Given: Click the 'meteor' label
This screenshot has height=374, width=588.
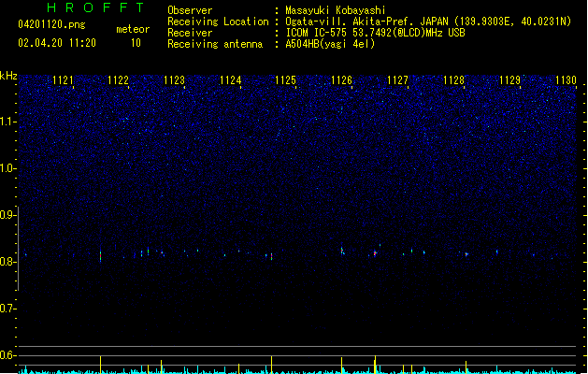Looking at the screenshot, I should coord(133,29).
